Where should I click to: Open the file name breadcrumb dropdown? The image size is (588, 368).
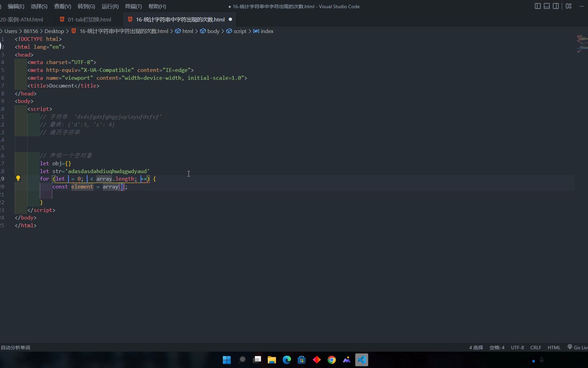pyautogui.click(x=124, y=31)
